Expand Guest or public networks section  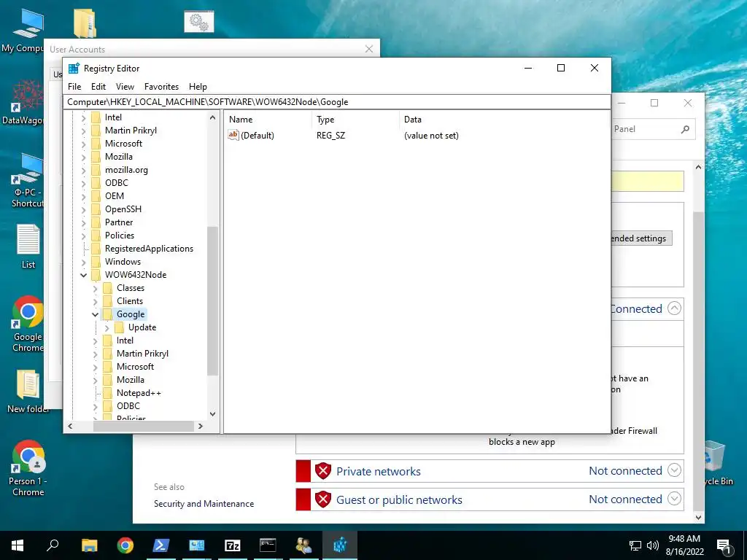point(674,499)
